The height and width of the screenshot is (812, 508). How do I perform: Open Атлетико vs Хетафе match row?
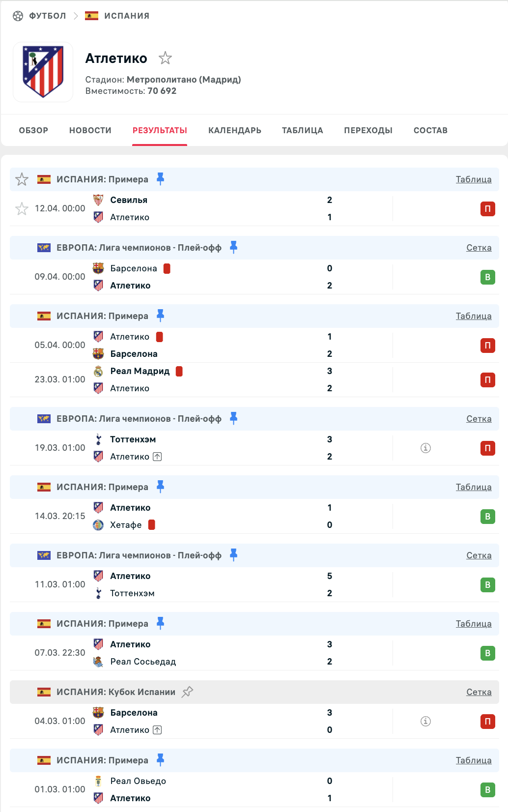coord(246,516)
